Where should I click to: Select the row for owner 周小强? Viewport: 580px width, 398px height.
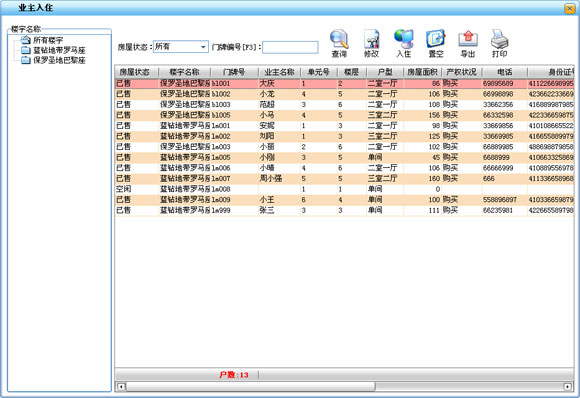[344, 179]
